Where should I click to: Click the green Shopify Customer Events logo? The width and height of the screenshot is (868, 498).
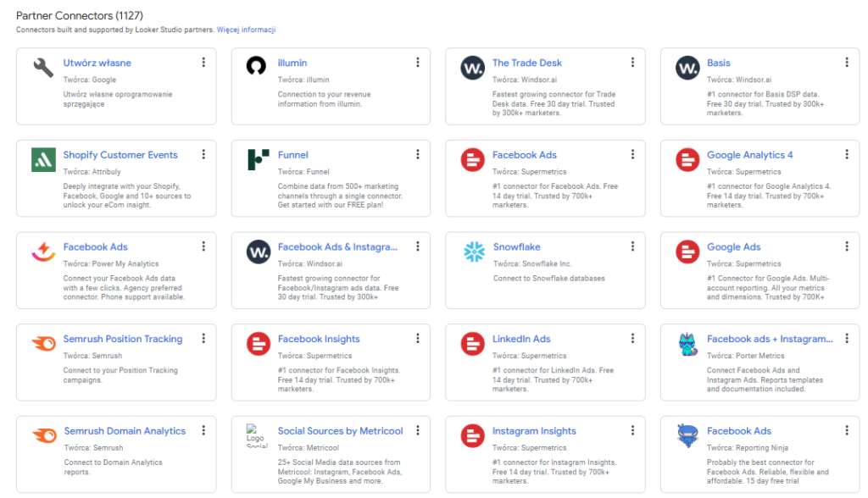pos(43,159)
